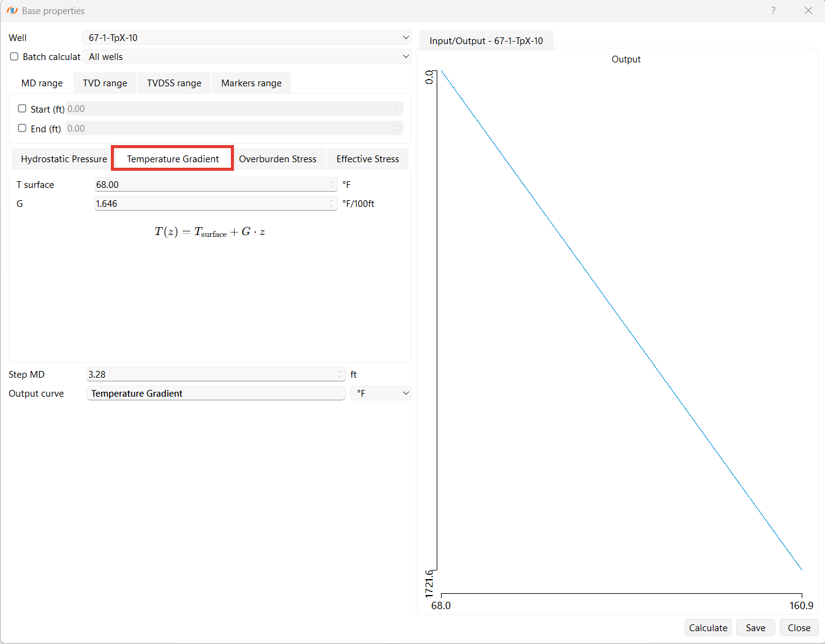Switch to the Markers range tab
The width and height of the screenshot is (825, 644).
[x=251, y=83]
